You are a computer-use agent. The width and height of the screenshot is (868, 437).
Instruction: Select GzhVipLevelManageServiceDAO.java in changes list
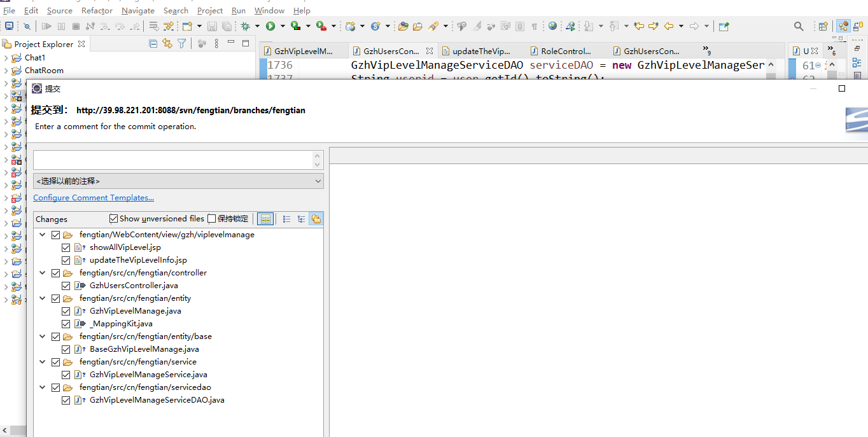(157, 400)
